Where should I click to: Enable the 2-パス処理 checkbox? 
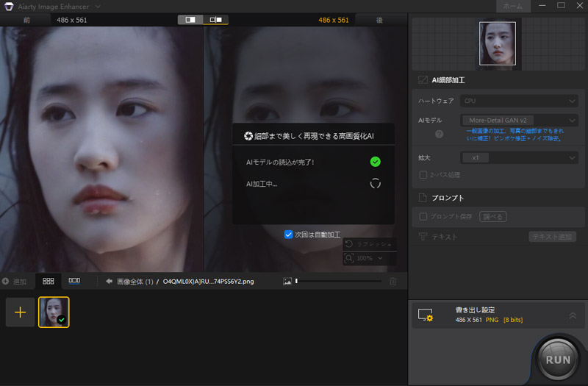[x=423, y=175]
